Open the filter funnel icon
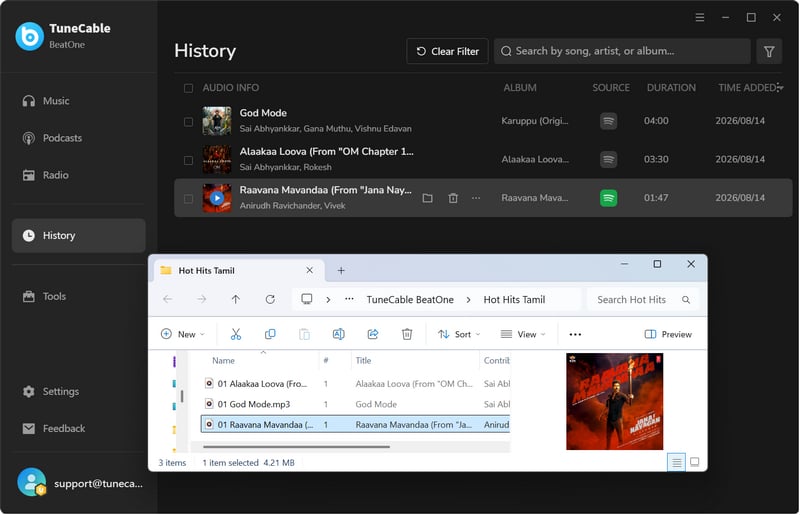Image resolution: width=800 pixels, height=515 pixels. (x=769, y=51)
